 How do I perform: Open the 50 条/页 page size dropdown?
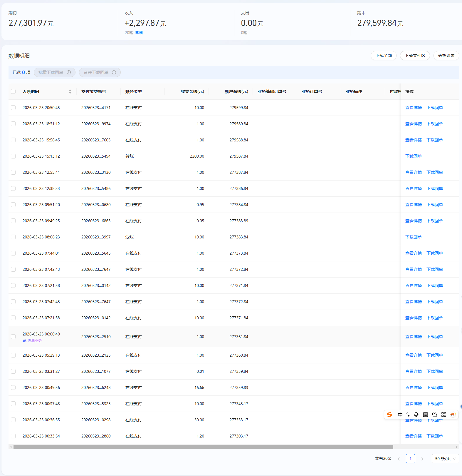click(x=445, y=459)
